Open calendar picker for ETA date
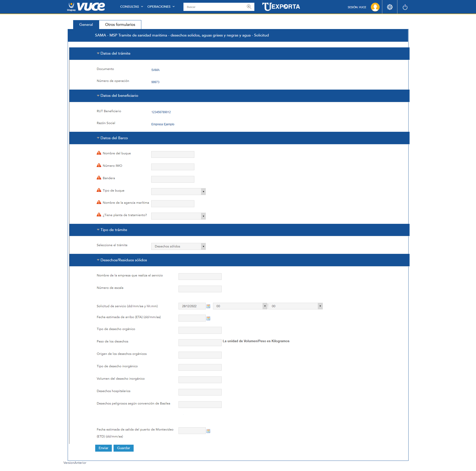The image size is (476, 471). (208, 318)
